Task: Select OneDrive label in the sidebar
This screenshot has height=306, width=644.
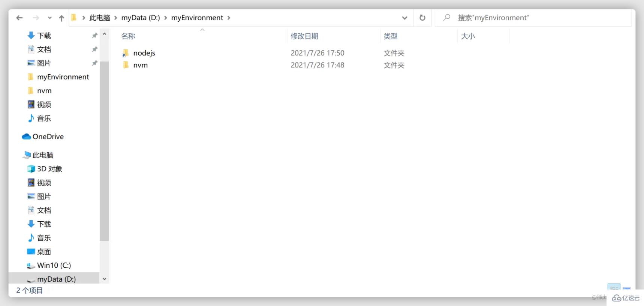Action: [x=48, y=136]
